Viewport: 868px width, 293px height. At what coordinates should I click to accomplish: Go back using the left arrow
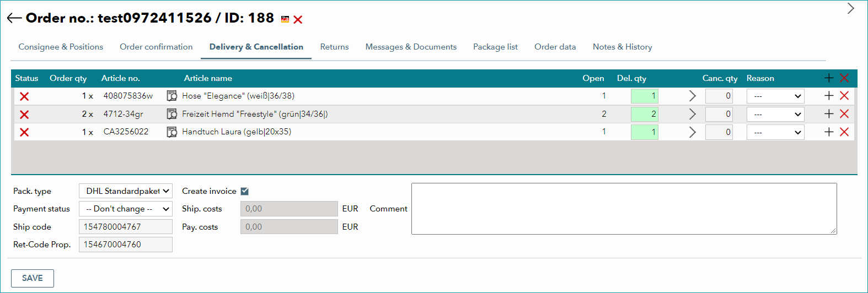(14, 18)
